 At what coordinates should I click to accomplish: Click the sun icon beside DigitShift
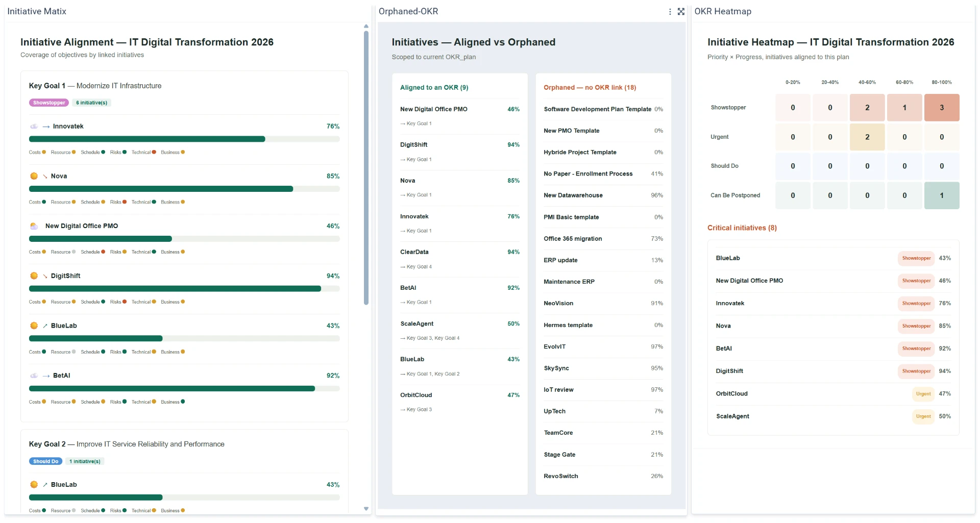point(34,276)
